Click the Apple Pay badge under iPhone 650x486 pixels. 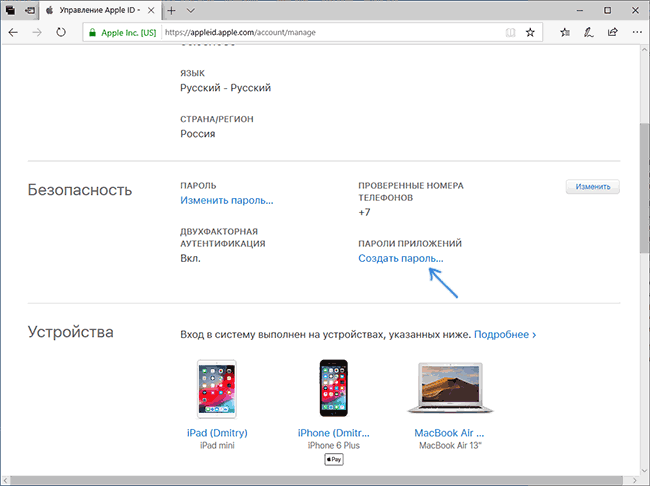[x=334, y=459]
